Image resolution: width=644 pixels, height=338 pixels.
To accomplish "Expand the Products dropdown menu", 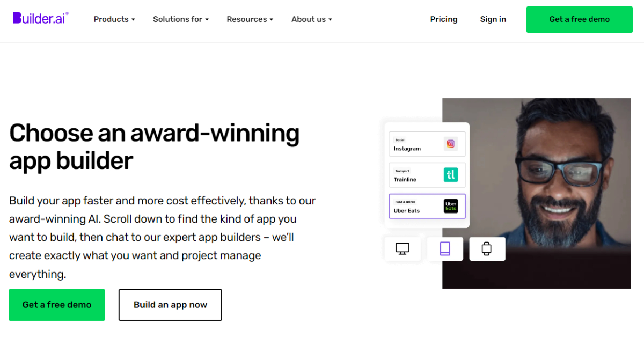I will (114, 19).
